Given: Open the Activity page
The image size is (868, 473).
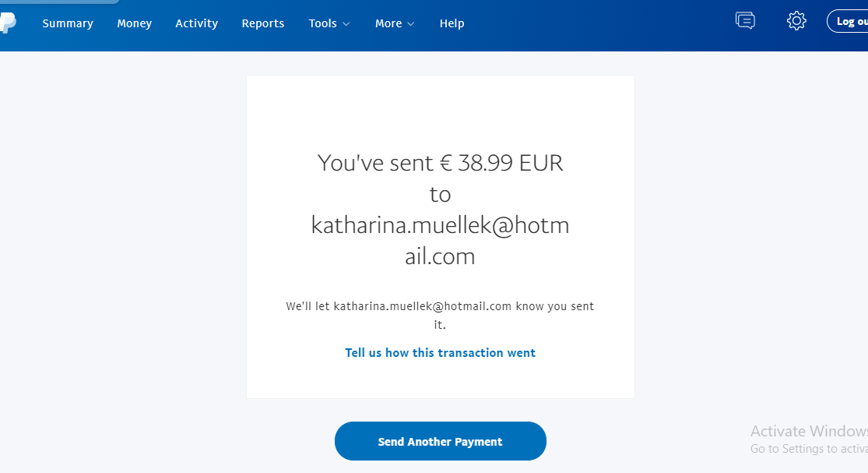Looking at the screenshot, I should click(196, 23).
